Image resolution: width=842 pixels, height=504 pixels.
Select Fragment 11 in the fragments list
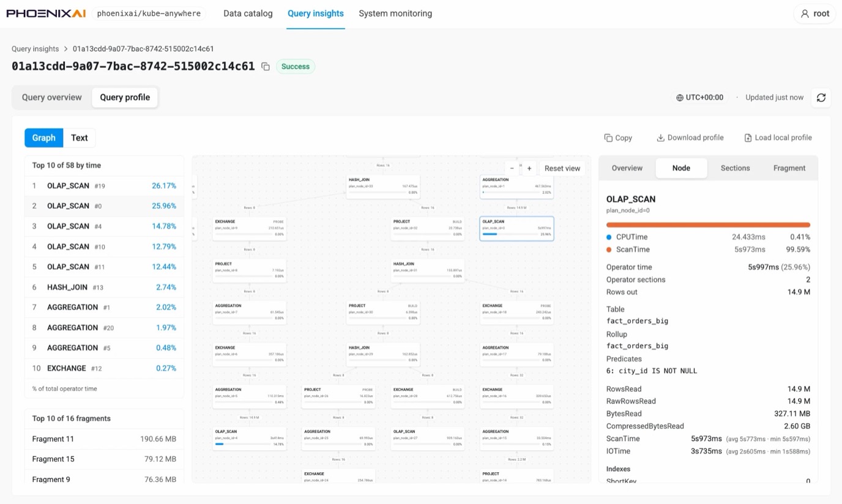[104, 439]
